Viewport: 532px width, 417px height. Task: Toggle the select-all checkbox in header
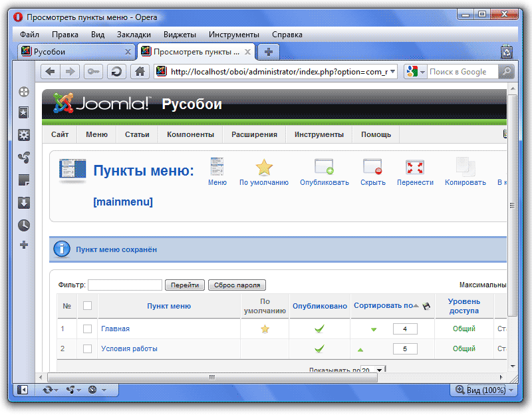click(x=87, y=306)
